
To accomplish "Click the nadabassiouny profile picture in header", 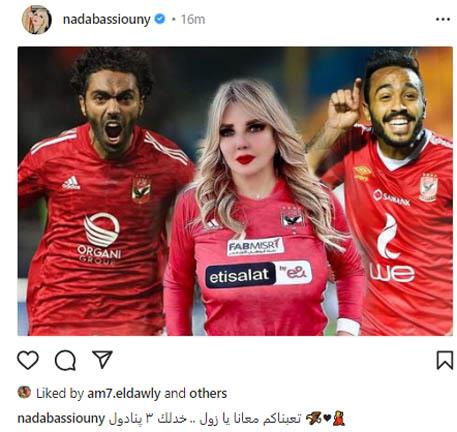I will [x=37, y=20].
